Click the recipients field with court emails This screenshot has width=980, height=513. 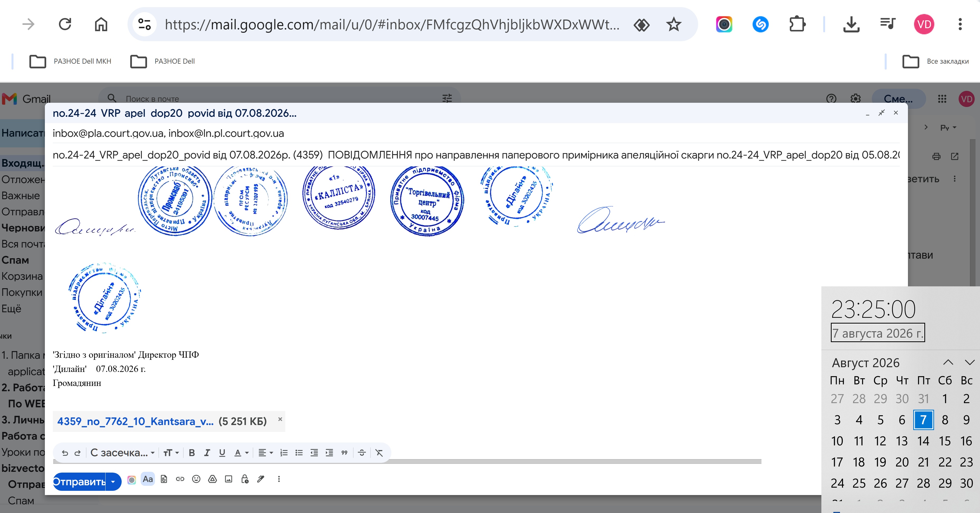[x=476, y=133]
